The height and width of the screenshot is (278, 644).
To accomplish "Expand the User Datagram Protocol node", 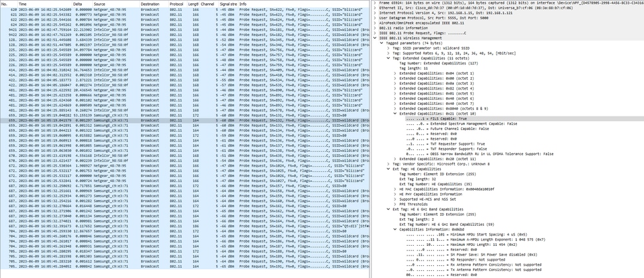I will tap(375, 18).
